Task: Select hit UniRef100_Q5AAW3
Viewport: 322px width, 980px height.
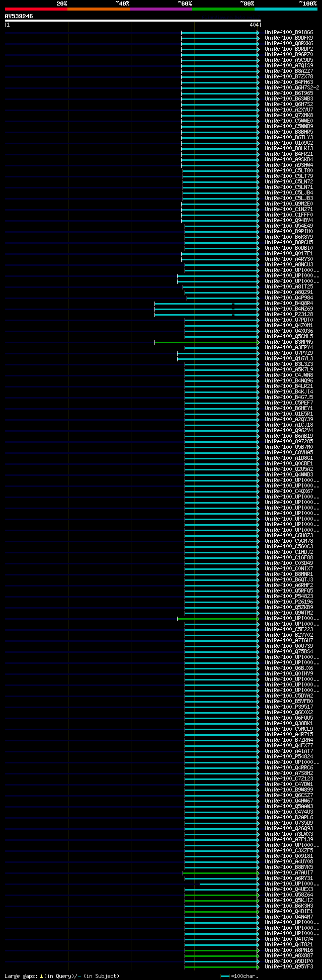Action: 289,806
